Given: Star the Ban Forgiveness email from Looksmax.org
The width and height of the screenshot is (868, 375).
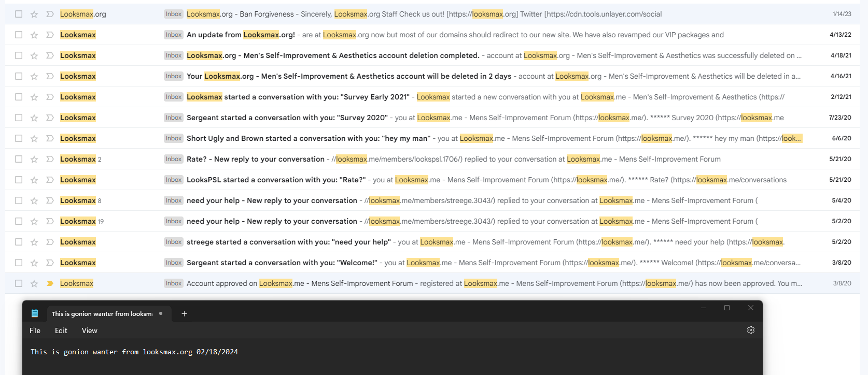Looking at the screenshot, I should point(34,14).
